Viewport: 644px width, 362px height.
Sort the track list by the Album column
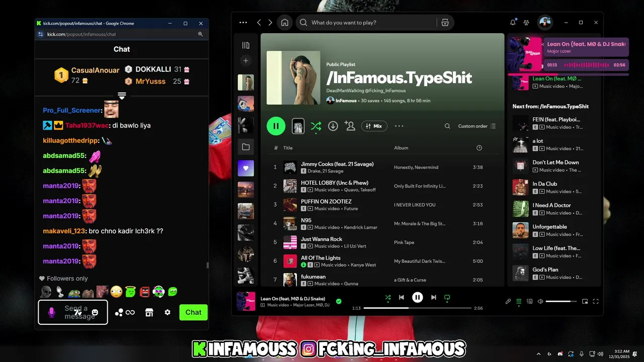tap(401, 148)
